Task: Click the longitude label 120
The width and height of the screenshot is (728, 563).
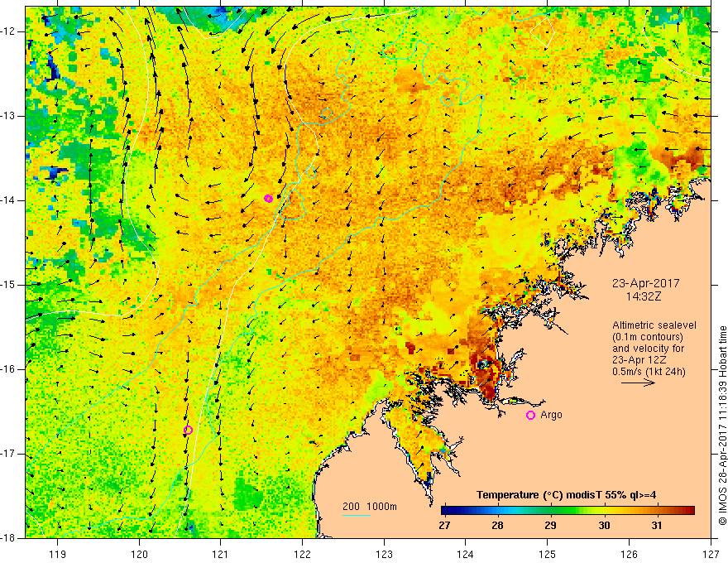Action: click(139, 554)
